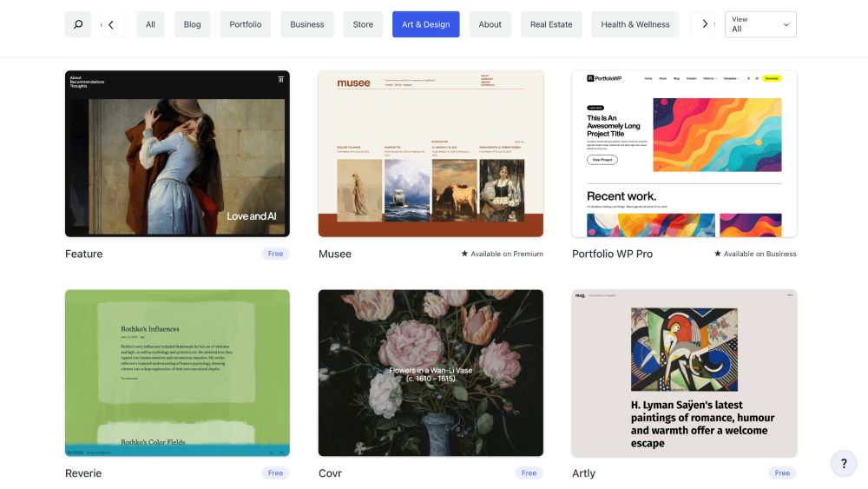Click the star icon beside Available on Business
The height and width of the screenshot is (489, 868).
point(718,254)
